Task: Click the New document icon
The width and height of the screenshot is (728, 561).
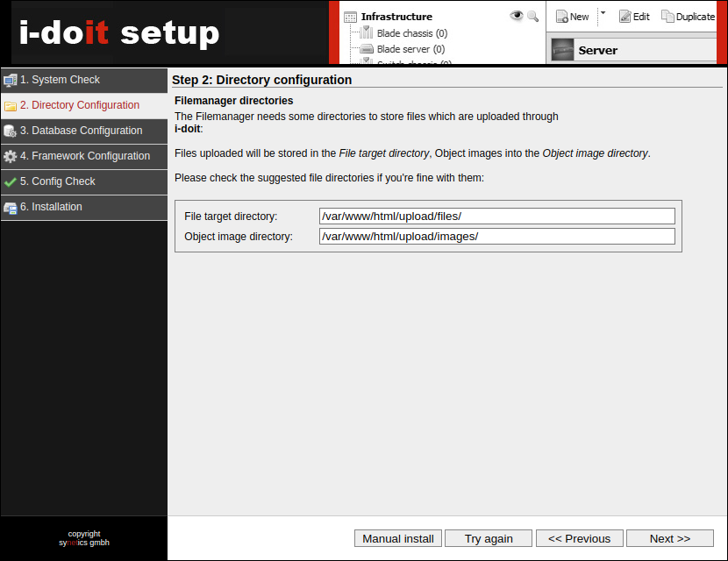Action: point(561,17)
